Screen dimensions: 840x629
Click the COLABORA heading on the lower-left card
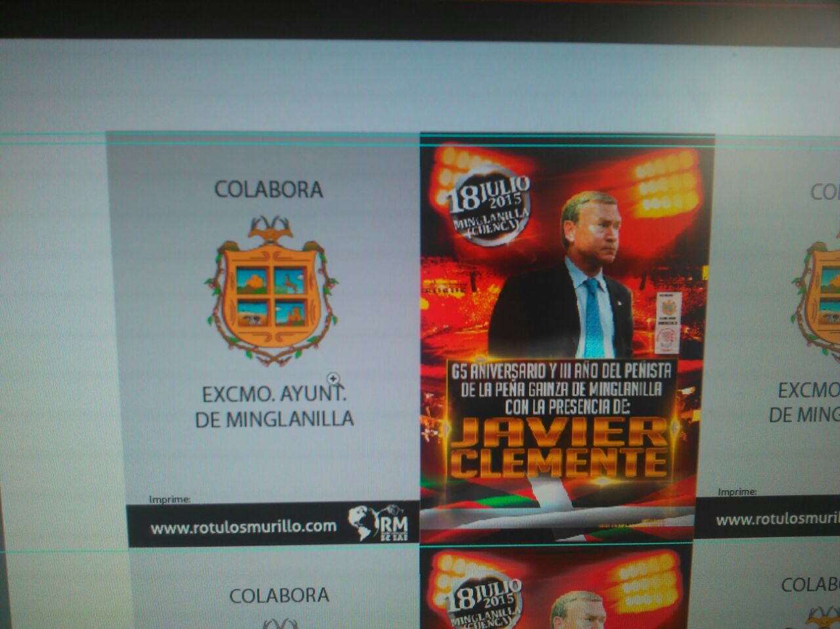(x=279, y=596)
